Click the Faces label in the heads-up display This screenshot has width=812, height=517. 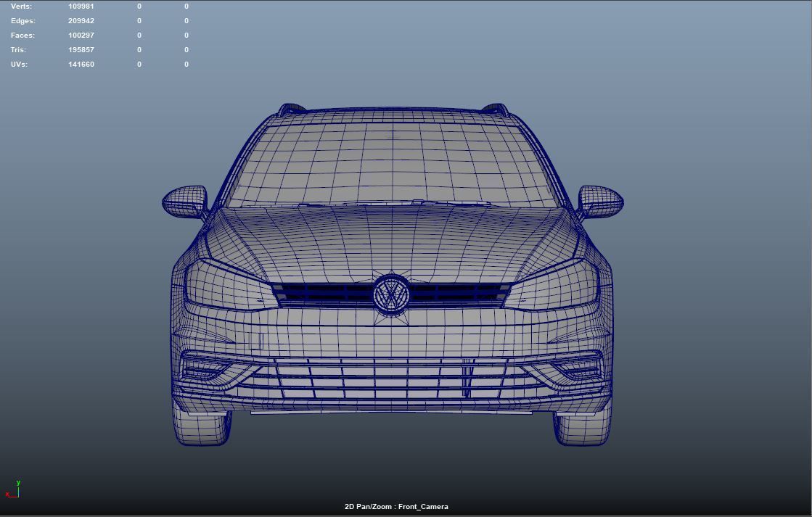[22, 36]
